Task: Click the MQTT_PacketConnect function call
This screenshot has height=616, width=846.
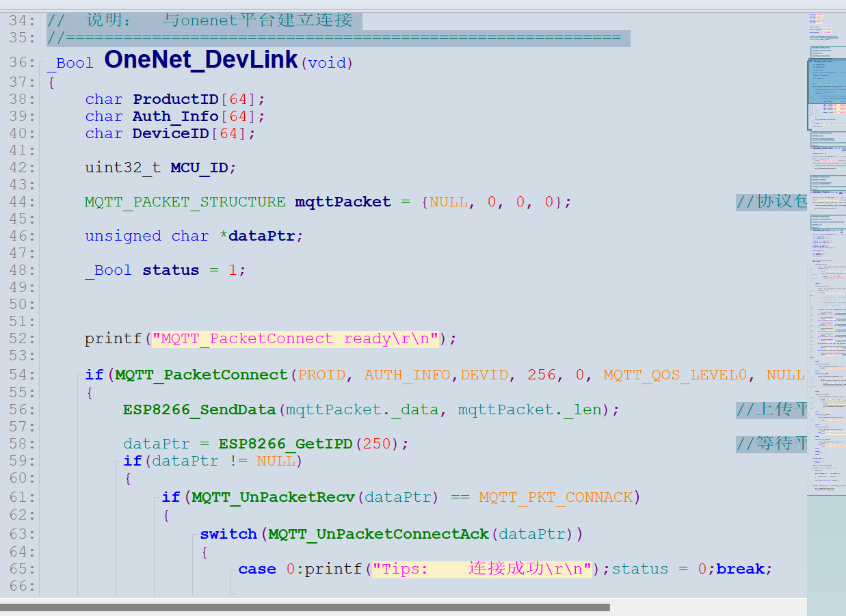Action: (202, 375)
